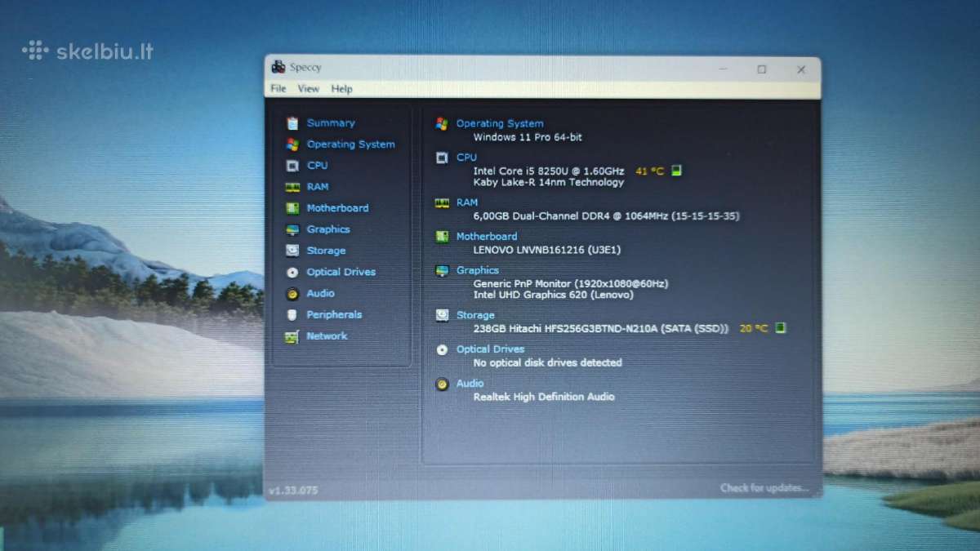Click the Motherboard icon in sidebar

[x=292, y=208]
